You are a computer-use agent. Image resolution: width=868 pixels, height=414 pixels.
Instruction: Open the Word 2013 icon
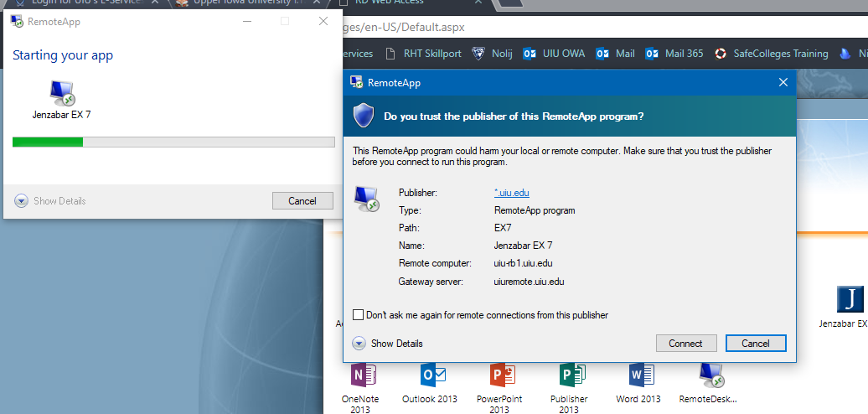639,375
